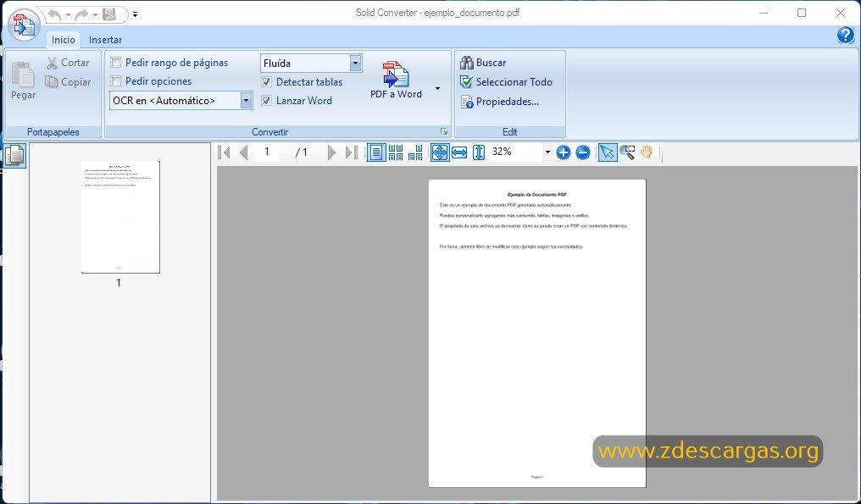Toggle the page thumbnails panel icon

tap(14, 155)
